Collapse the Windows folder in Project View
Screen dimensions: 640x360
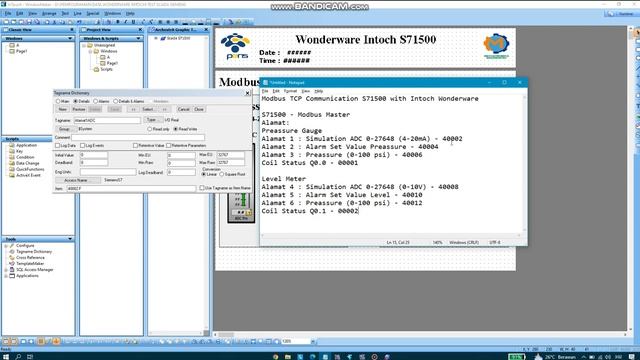pyautogui.click(x=90, y=51)
